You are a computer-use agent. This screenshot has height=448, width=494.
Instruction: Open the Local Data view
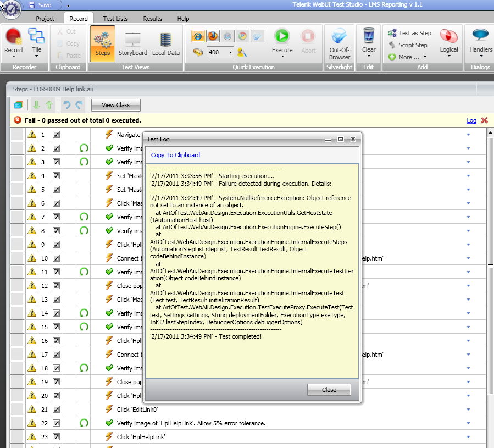coord(166,44)
